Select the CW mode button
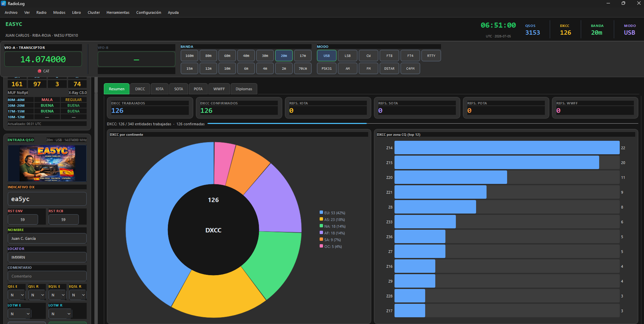This screenshot has height=324, width=644. tap(369, 56)
